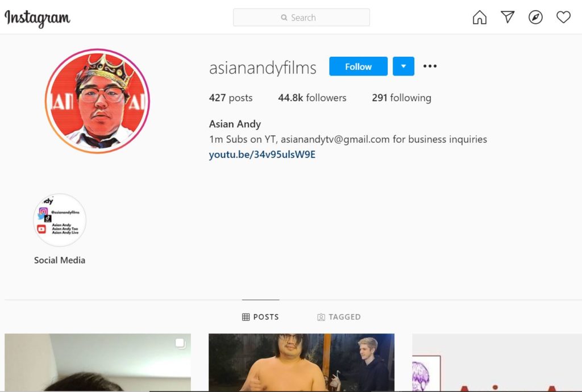582x392 pixels.
Task: Open the 427 posts count
Action: pos(231,98)
